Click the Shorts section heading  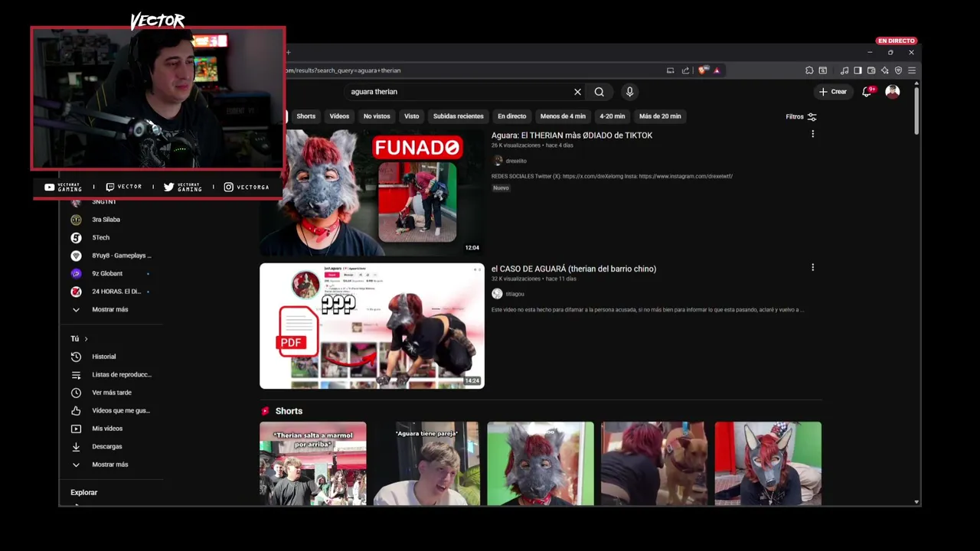pos(289,411)
